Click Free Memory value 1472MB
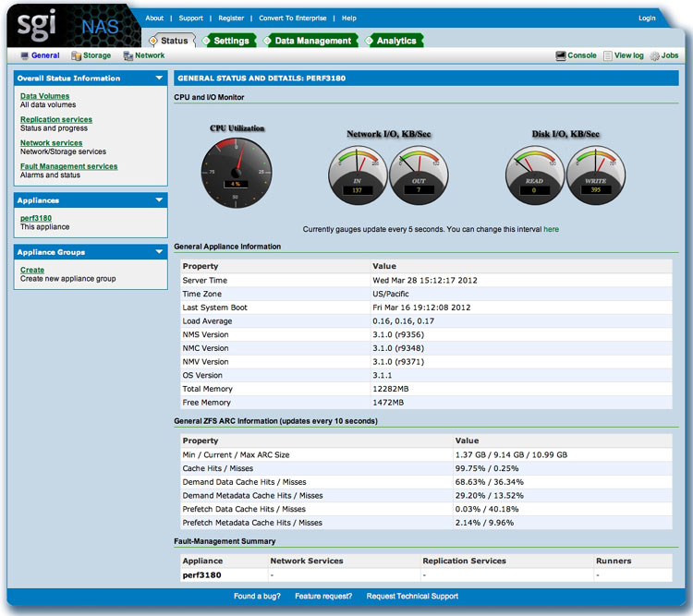The image size is (693, 616). [x=388, y=403]
